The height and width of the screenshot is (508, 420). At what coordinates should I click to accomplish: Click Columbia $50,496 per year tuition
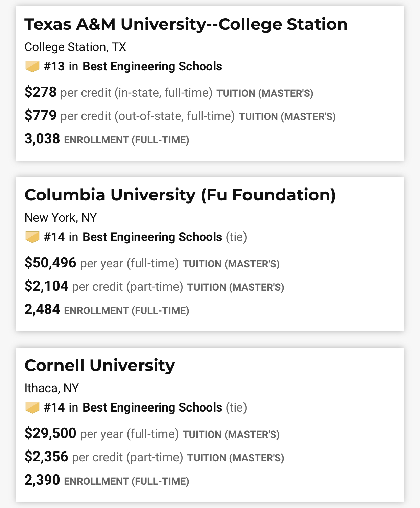click(x=50, y=263)
